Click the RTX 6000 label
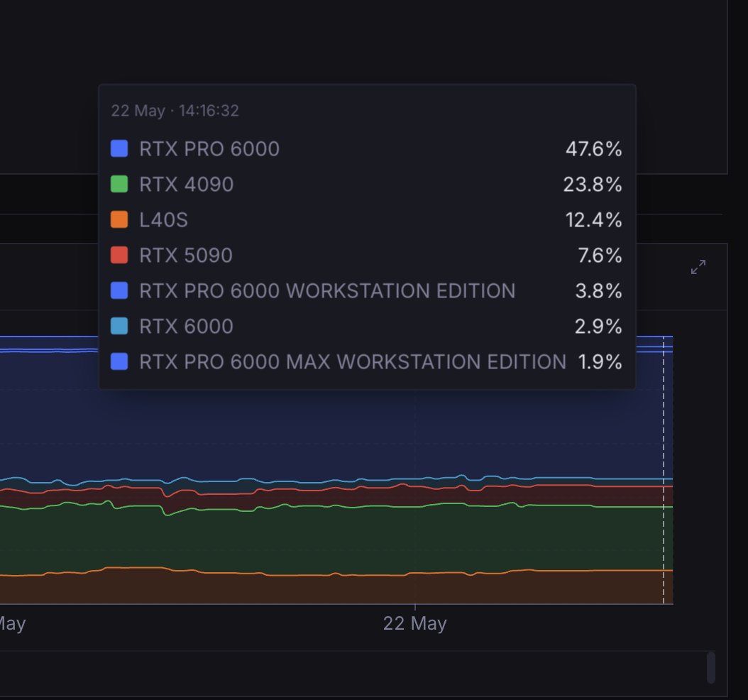The image size is (748, 700). click(186, 327)
